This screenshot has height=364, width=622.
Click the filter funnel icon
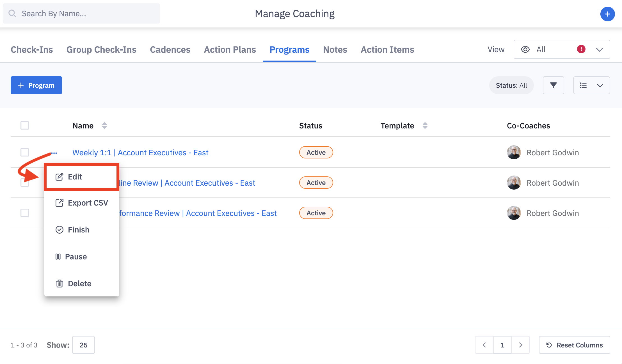pyautogui.click(x=553, y=85)
